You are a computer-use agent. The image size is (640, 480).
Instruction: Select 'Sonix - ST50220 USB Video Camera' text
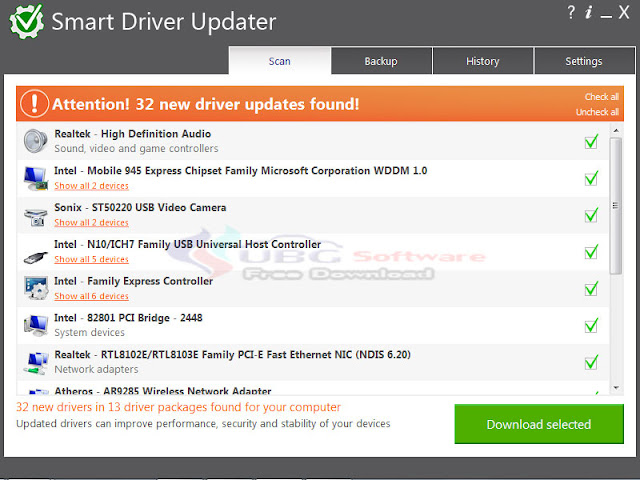coord(140,207)
